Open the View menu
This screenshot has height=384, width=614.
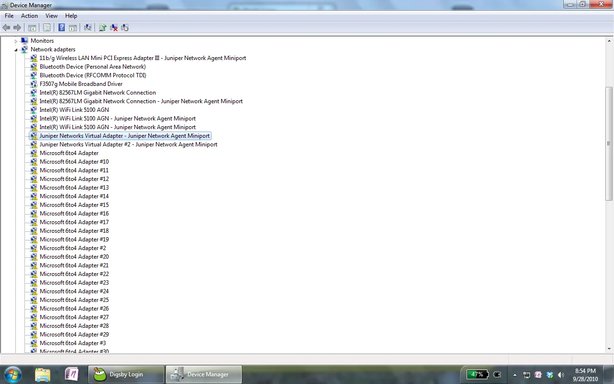pos(51,16)
